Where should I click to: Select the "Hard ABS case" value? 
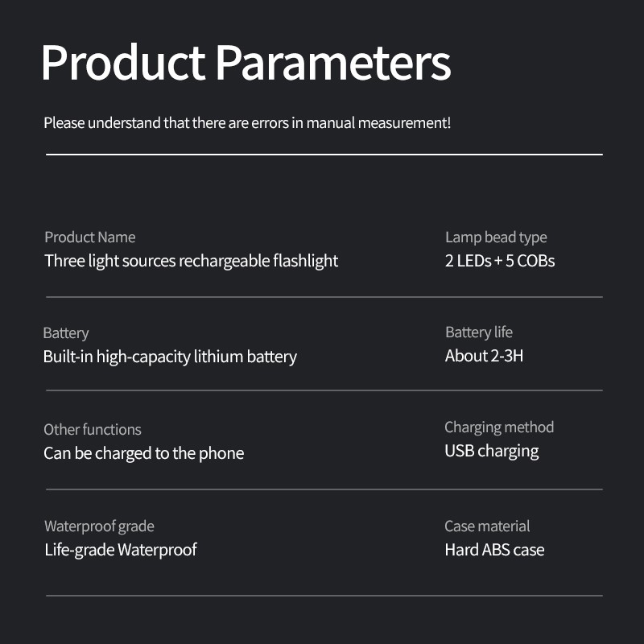(494, 550)
